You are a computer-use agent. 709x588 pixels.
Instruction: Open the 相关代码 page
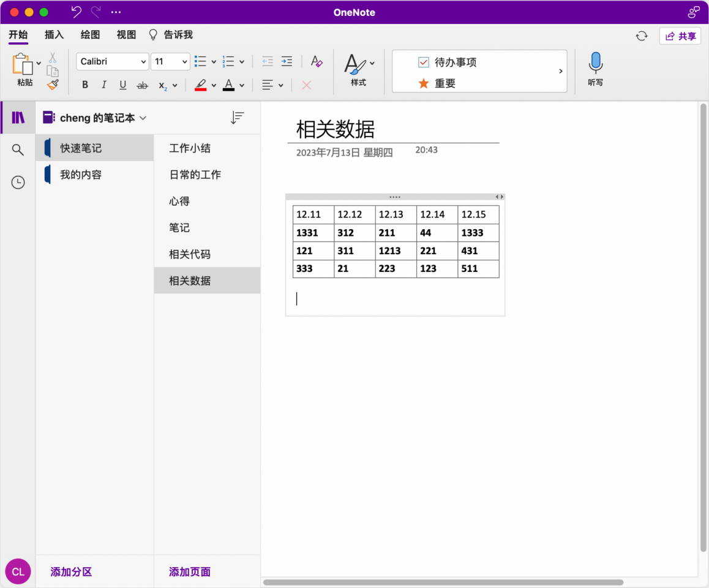click(x=207, y=254)
